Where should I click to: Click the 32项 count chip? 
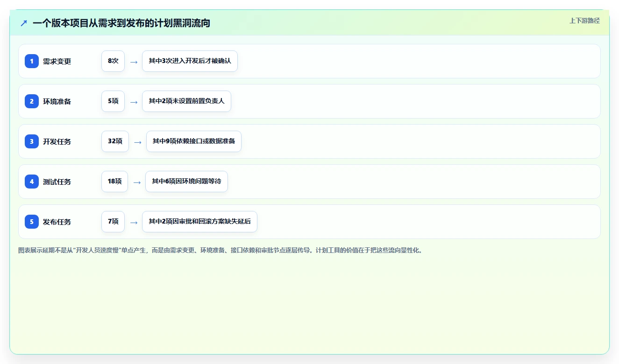pyautogui.click(x=115, y=141)
